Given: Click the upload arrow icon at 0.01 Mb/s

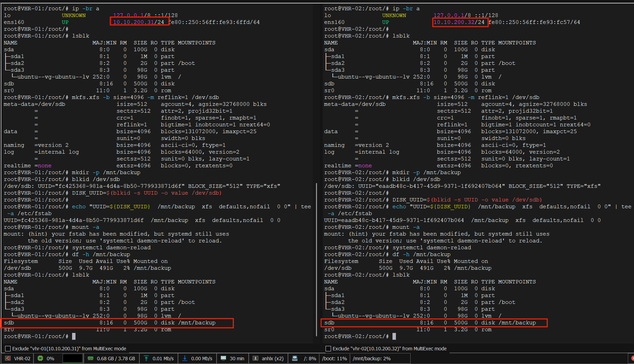Looking at the screenshot, I should coord(146,359).
